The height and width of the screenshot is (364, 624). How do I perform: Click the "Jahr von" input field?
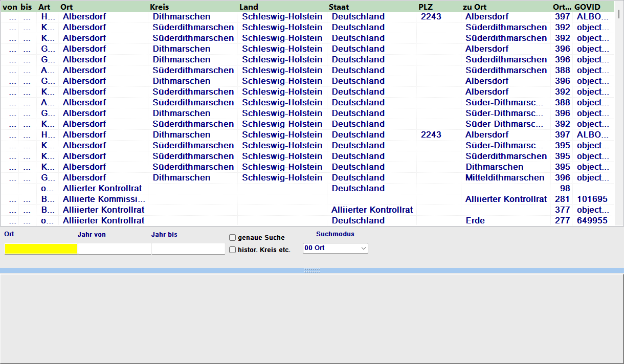tap(115, 249)
